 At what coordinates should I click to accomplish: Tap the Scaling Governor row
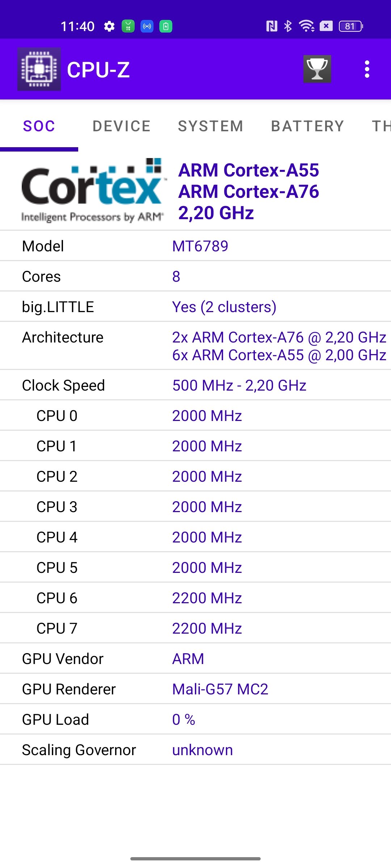195,750
